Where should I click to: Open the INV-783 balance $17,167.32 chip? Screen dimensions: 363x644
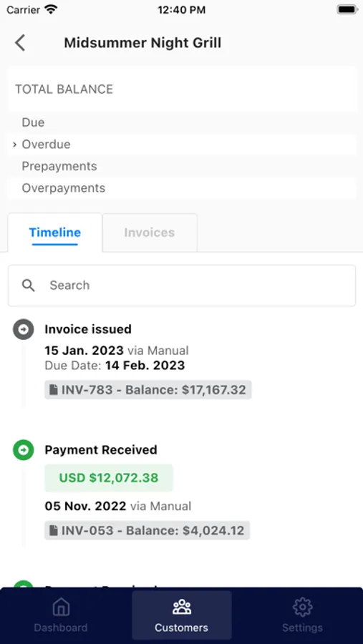pos(148,390)
